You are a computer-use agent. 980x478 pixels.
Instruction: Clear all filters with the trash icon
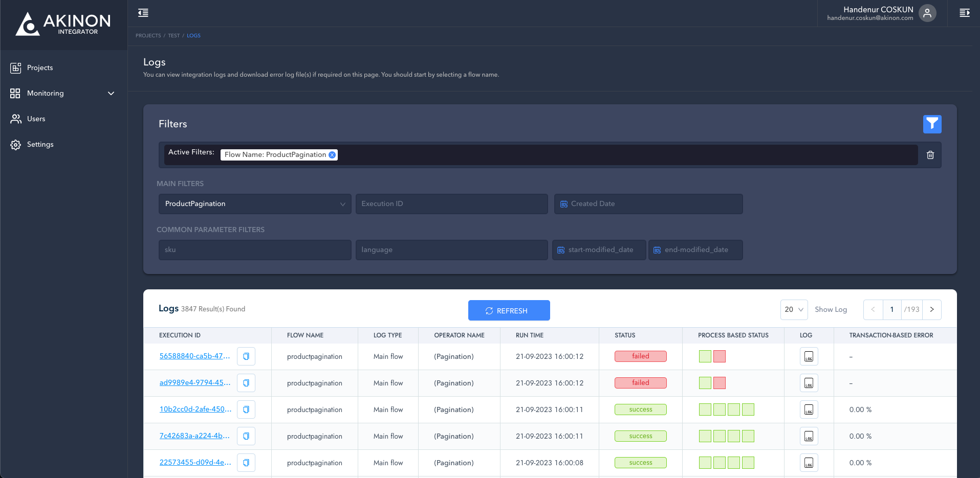[x=930, y=155]
